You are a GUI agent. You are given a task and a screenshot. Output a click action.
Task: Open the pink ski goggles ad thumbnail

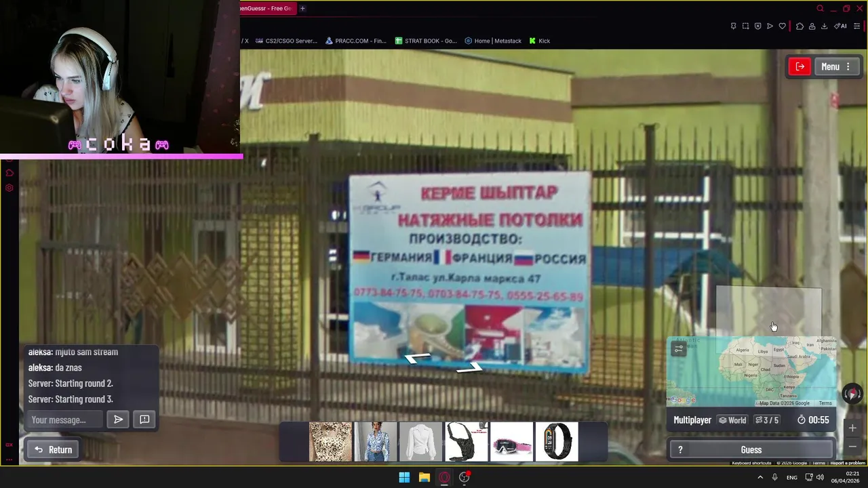point(511,441)
